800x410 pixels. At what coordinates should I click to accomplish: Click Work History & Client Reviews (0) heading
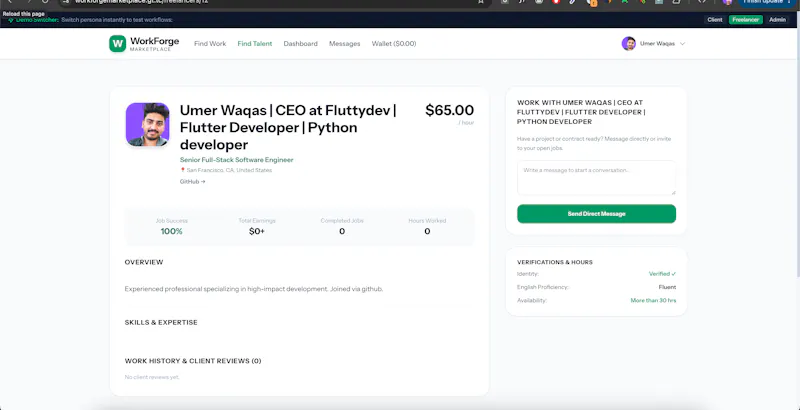[x=193, y=361]
